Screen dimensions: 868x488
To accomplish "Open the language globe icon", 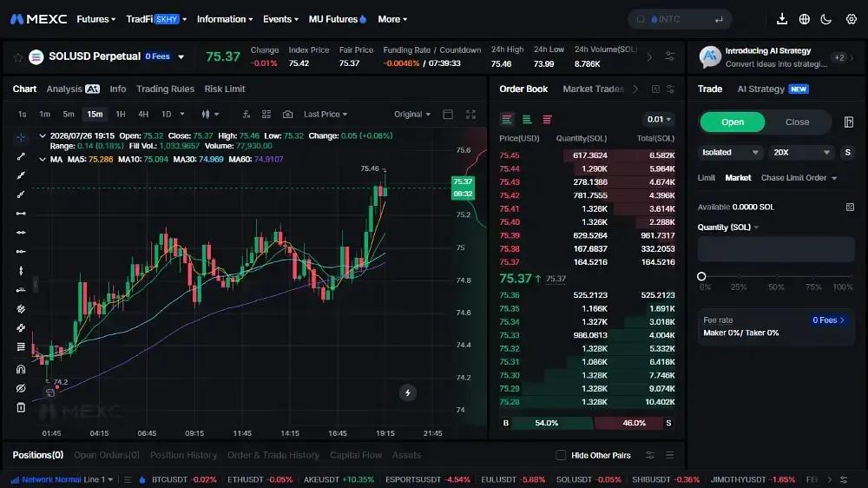I will point(805,19).
